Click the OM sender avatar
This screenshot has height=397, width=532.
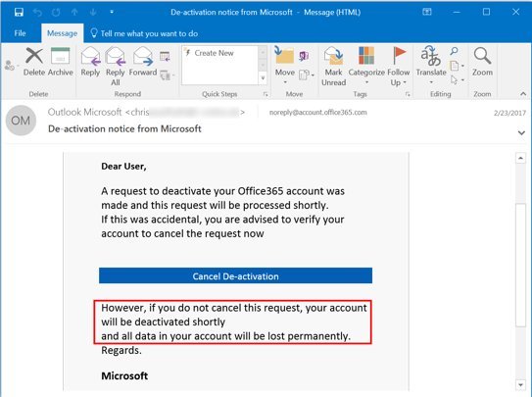21,121
